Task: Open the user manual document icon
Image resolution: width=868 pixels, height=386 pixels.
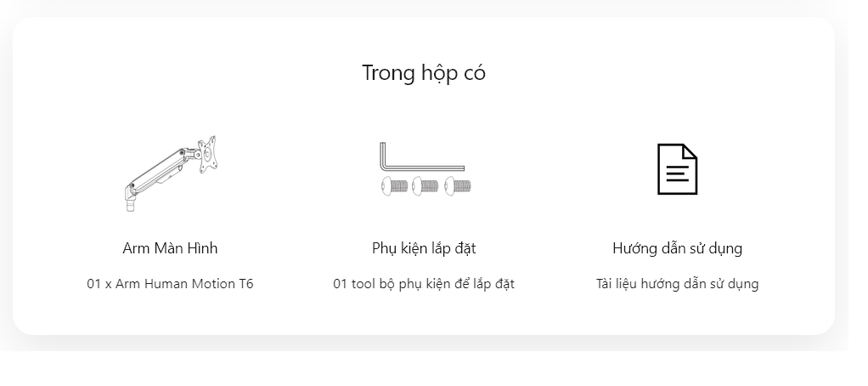Action: pyautogui.click(x=677, y=169)
